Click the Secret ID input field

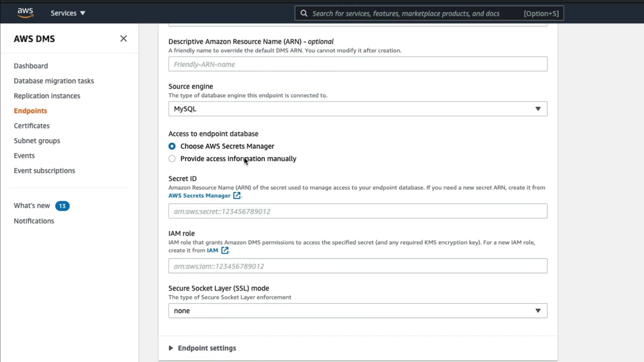(x=358, y=211)
